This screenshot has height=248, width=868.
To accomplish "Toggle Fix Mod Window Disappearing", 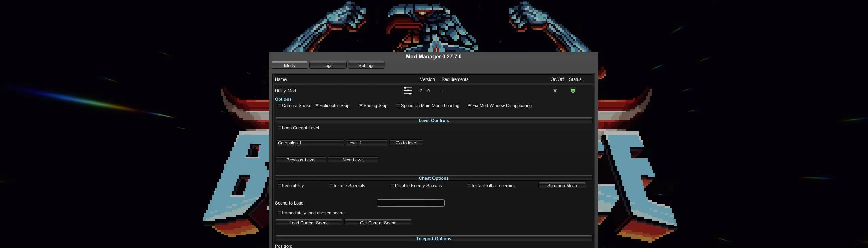I will click(x=469, y=105).
